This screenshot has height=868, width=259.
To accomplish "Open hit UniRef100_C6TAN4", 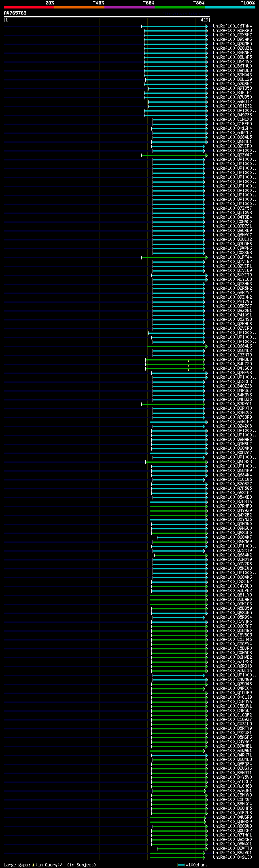I will click(x=232, y=26).
